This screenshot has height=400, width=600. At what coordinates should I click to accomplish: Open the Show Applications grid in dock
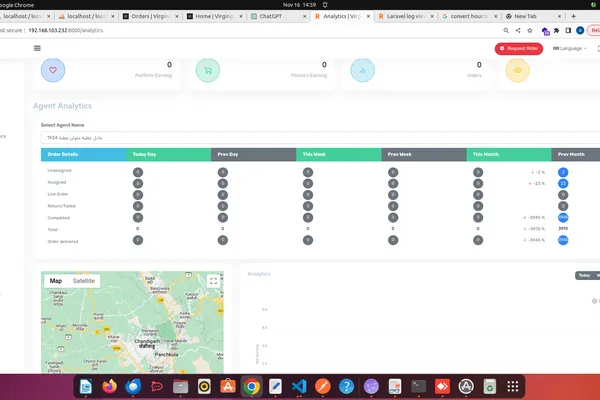click(512, 385)
